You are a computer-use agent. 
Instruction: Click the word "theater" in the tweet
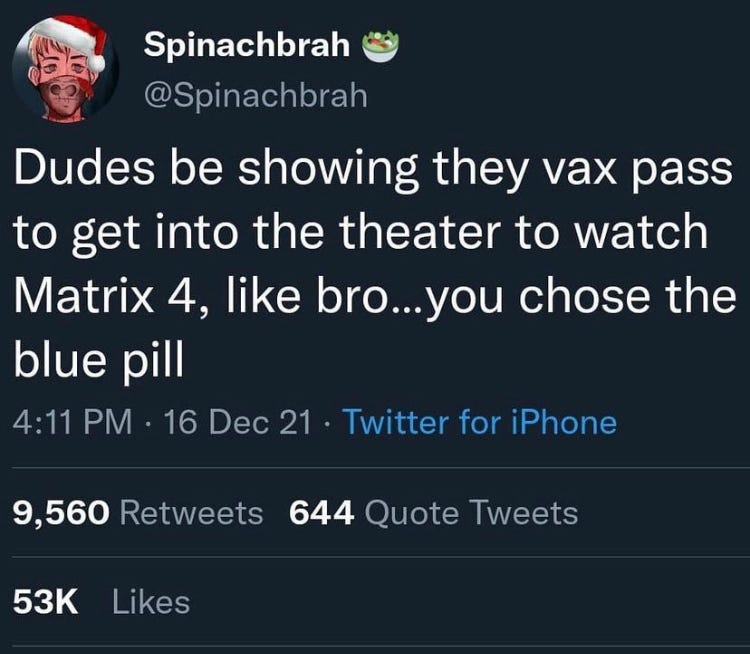[x=420, y=232]
